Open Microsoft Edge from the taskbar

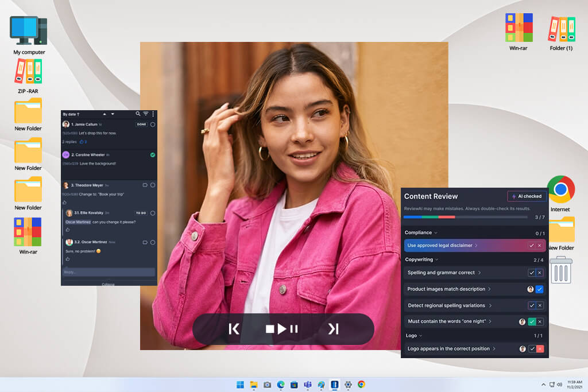[280, 385]
